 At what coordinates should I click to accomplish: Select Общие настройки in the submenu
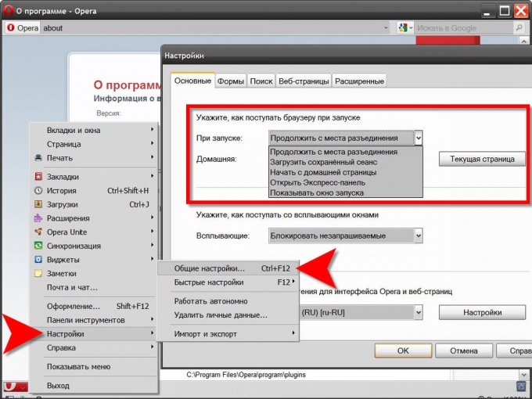209,268
